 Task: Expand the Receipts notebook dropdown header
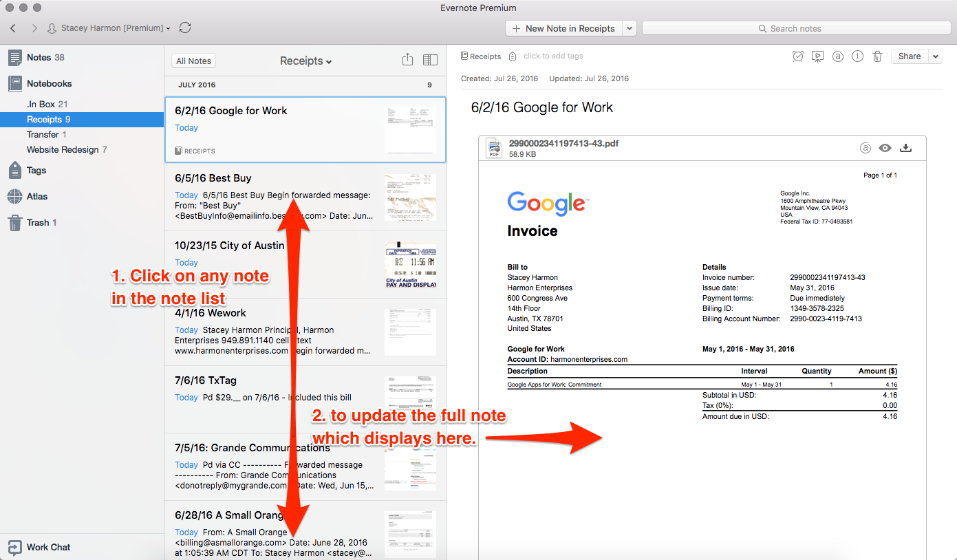305,61
